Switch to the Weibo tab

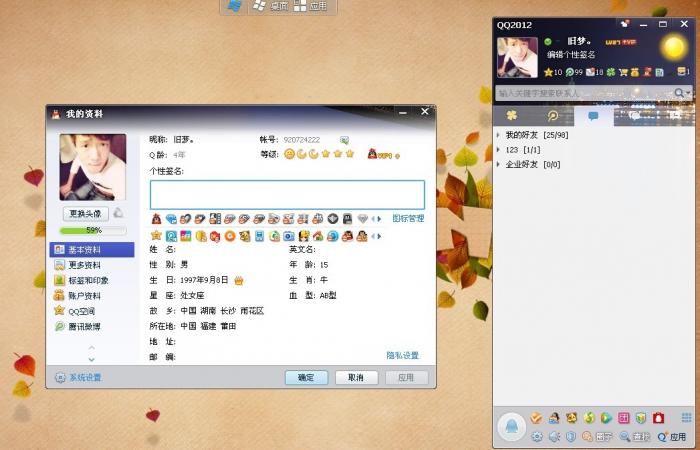(x=553, y=116)
